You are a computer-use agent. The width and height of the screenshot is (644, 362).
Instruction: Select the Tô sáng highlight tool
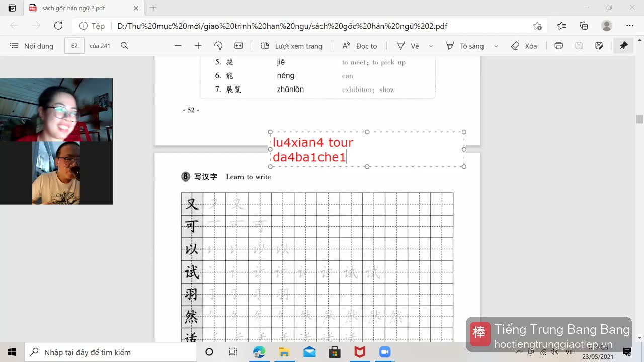coord(465,46)
